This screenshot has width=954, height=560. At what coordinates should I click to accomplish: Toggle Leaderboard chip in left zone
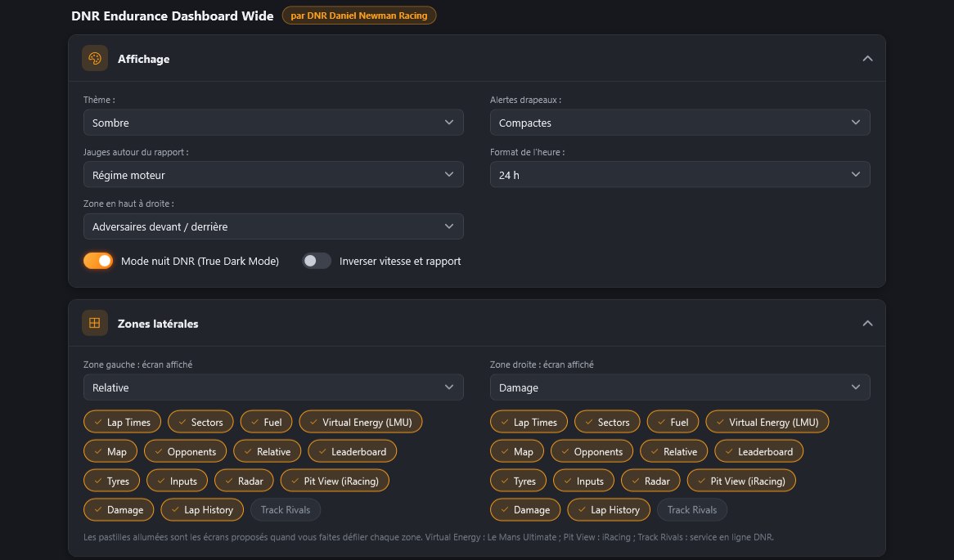click(353, 451)
